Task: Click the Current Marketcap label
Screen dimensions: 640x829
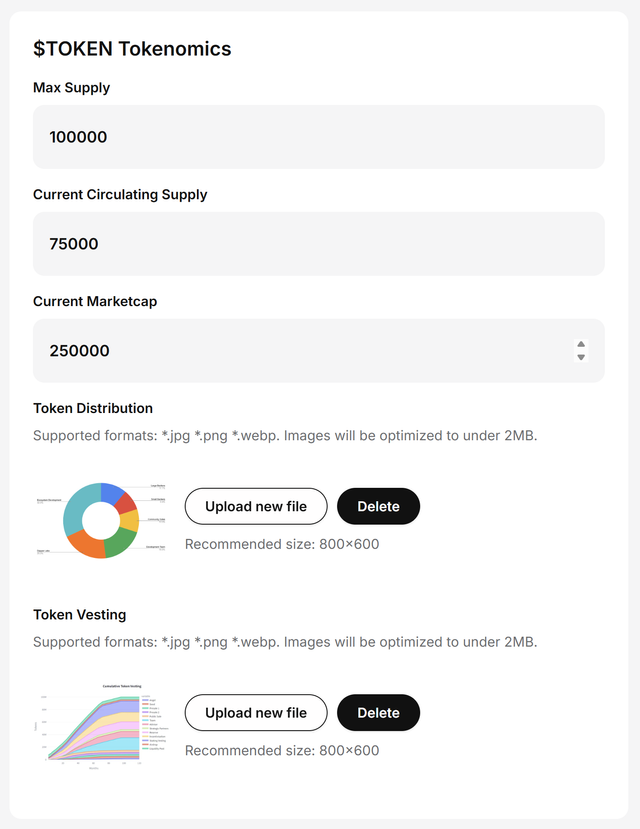Action: tap(95, 301)
